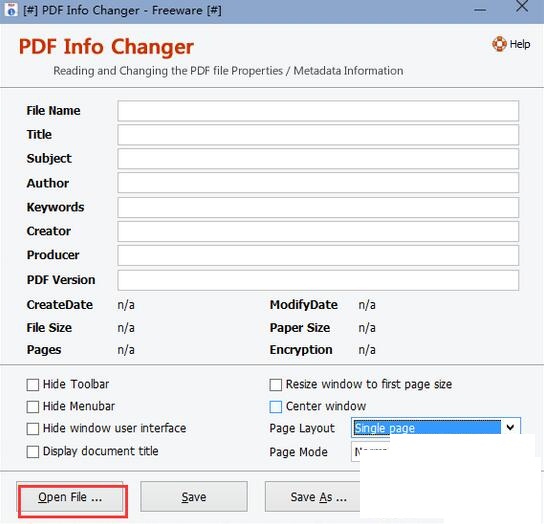Click the Paper Size n/a value
544x524 pixels.
pos(367,328)
